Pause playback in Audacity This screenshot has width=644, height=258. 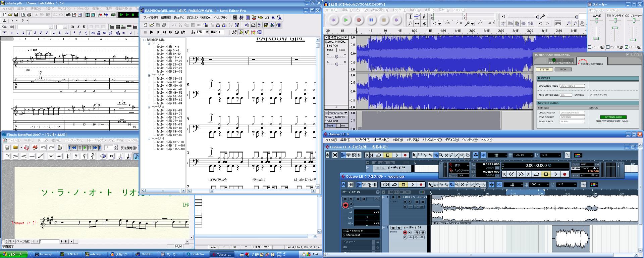(x=371, y=20)
